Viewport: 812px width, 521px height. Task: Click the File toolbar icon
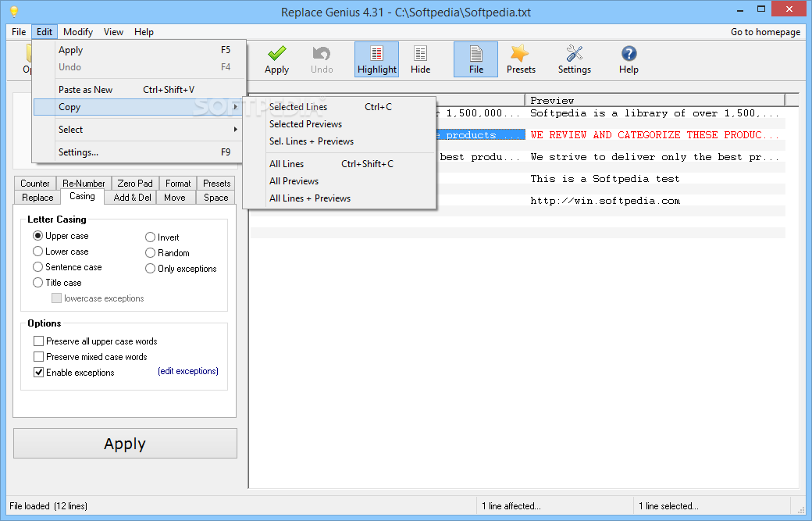coord(476,59)
